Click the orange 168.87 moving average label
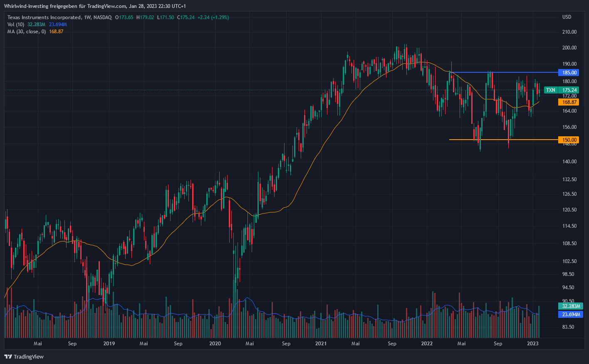The height and width of the screenshot is (364, 589). tap(569, 102)
